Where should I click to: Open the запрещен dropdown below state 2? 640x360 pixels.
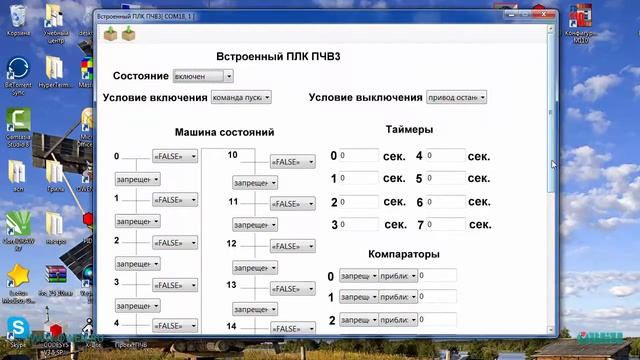(137, 264)
